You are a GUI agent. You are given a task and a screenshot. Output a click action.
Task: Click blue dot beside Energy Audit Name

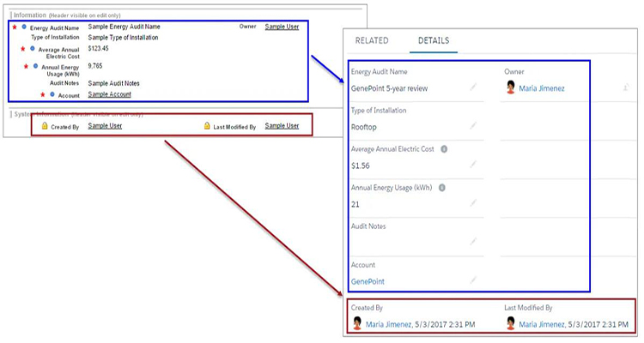click(24, 27)
